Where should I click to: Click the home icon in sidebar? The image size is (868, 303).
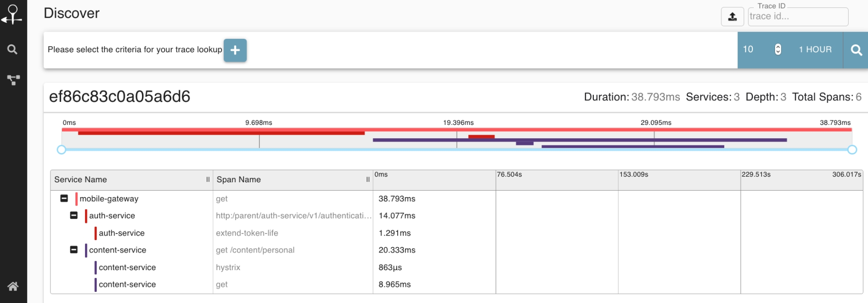(13, 286)
